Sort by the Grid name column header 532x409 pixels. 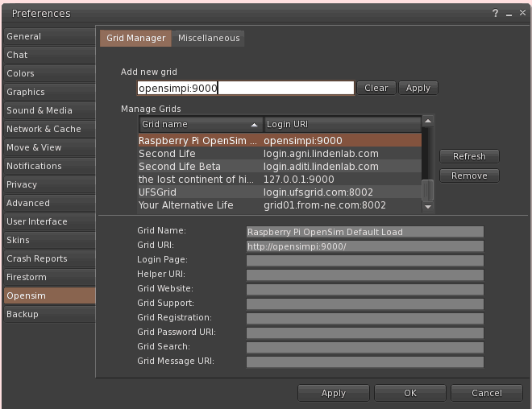pos(201,124)
